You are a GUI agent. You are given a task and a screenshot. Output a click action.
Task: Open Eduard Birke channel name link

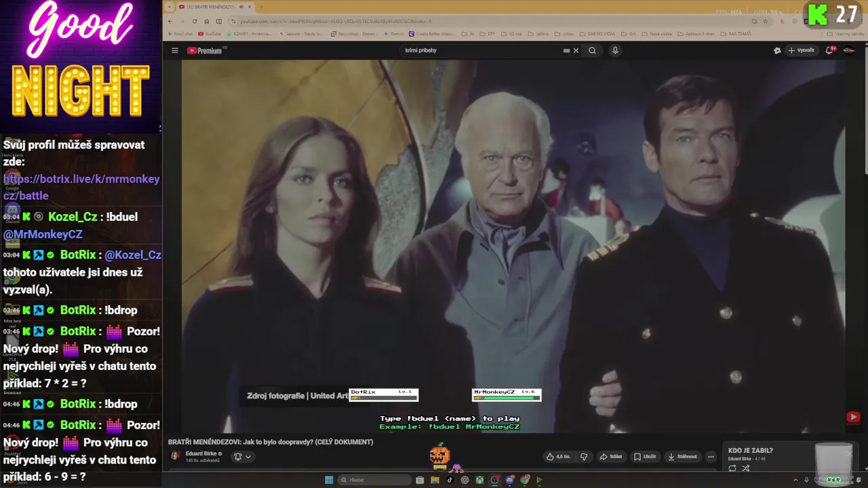click(201, 453)
